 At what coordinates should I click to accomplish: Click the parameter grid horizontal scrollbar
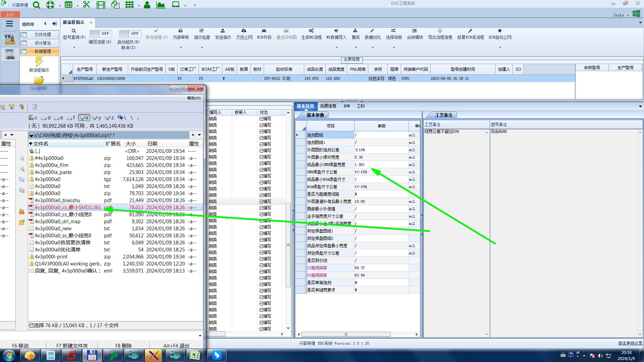(x=345, y=335)
